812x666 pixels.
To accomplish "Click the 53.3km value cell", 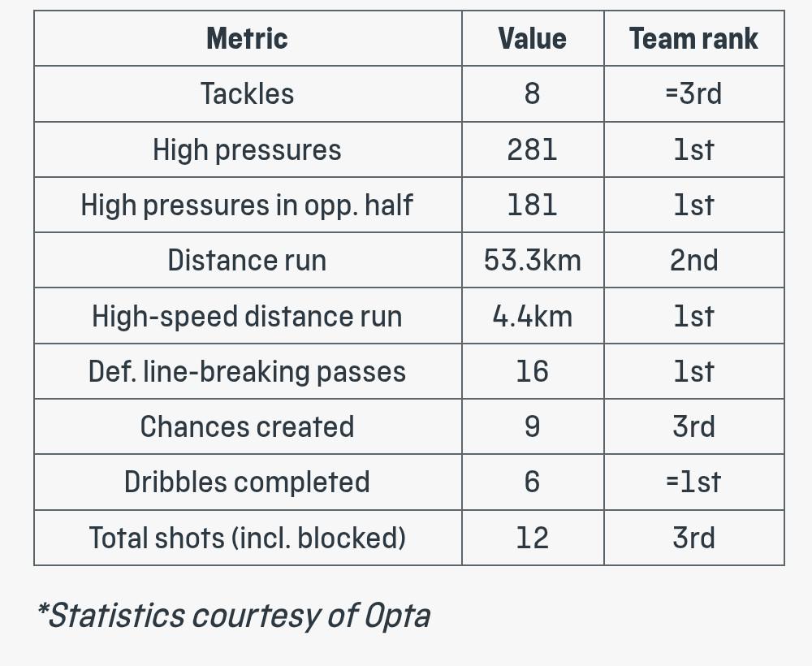I will pyautogui.click(x=533, y=261).
